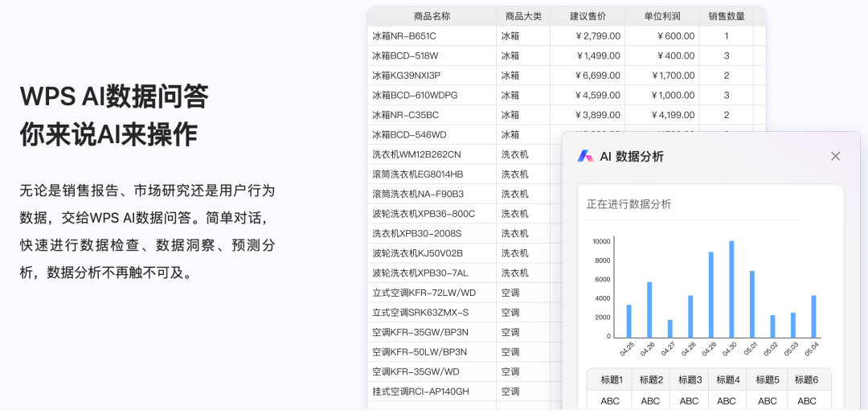Click profit cell ¥4,199.00
The image size is (868, 414).
pyautogui.click(x=661, y=115)
